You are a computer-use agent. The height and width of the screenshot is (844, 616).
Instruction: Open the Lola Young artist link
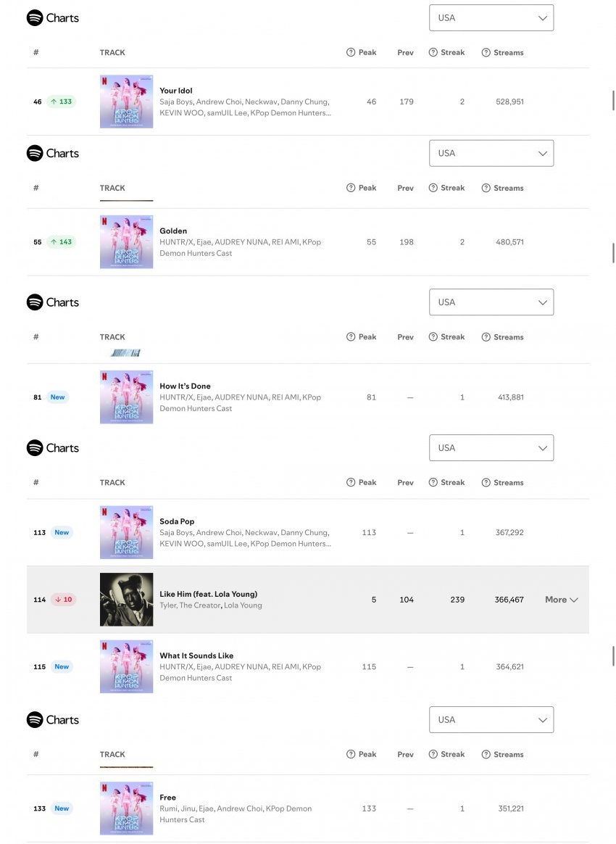pos(243,605)
